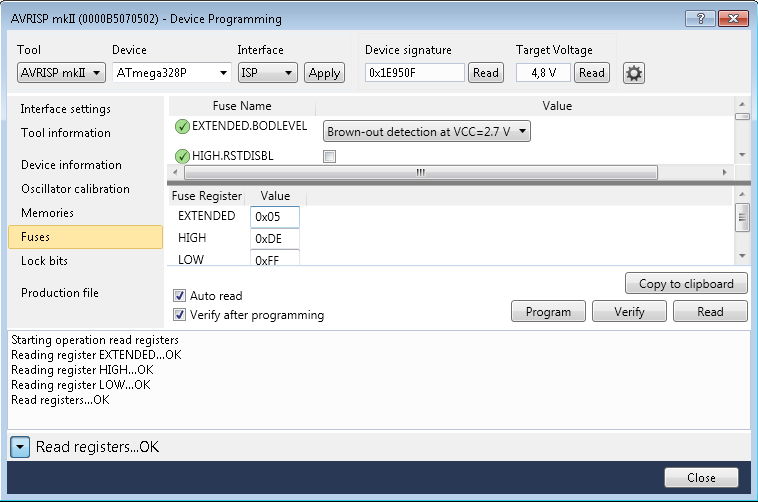Click the fuse list horizontal scrollbar thumb
758x502 pixels.
click(x=421, y=172)
